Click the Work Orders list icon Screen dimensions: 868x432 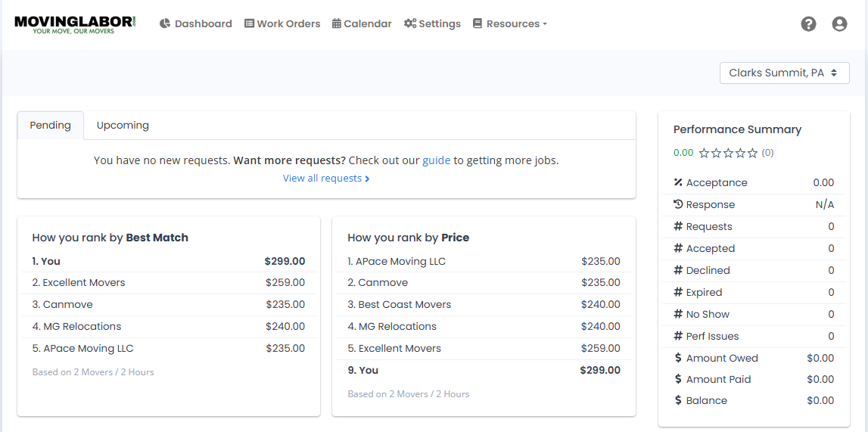(249, 23)
